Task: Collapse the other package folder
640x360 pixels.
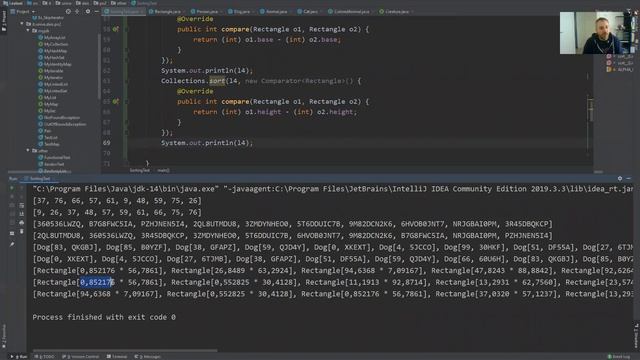Action: pos(28,150)
